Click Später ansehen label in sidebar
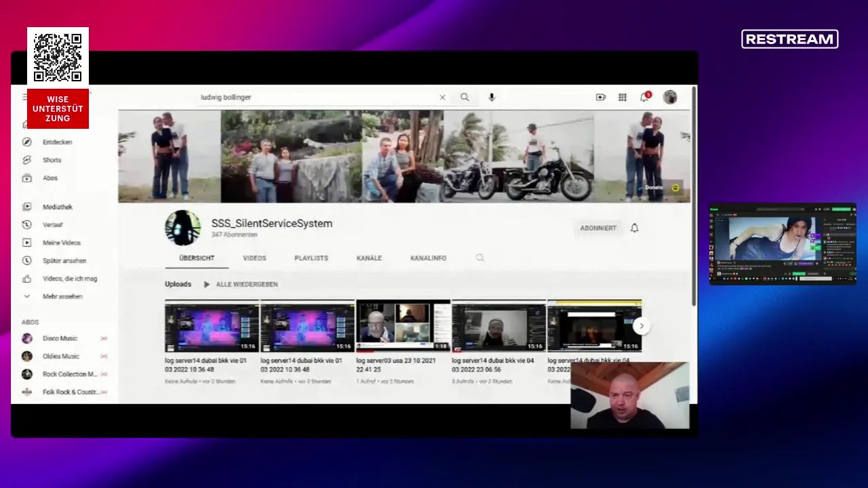 pos(64,260)
